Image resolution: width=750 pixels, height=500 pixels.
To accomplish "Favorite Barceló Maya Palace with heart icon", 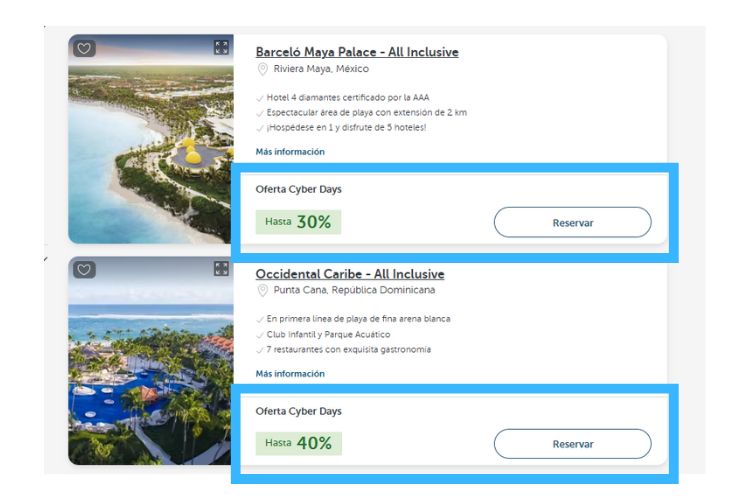I will pyautogui.click(x=85, y=48).
